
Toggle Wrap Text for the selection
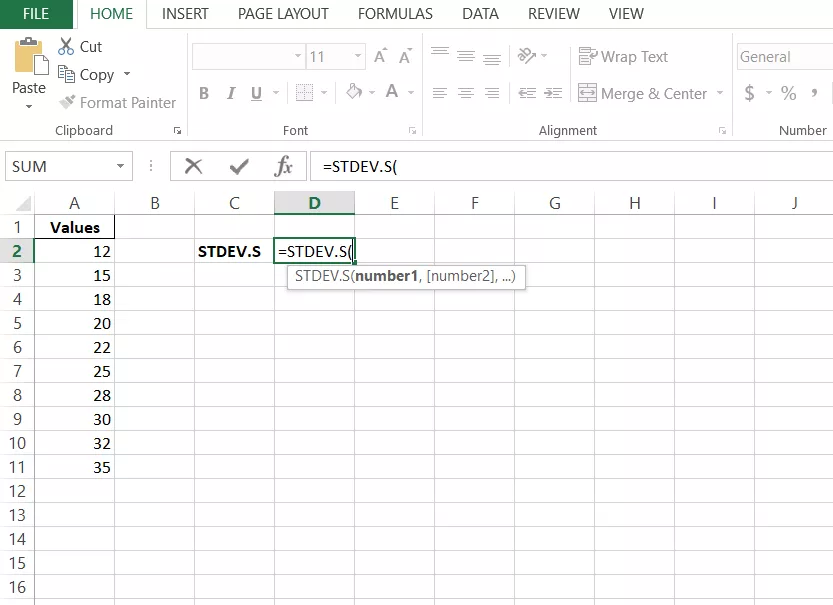pos(623,56)
